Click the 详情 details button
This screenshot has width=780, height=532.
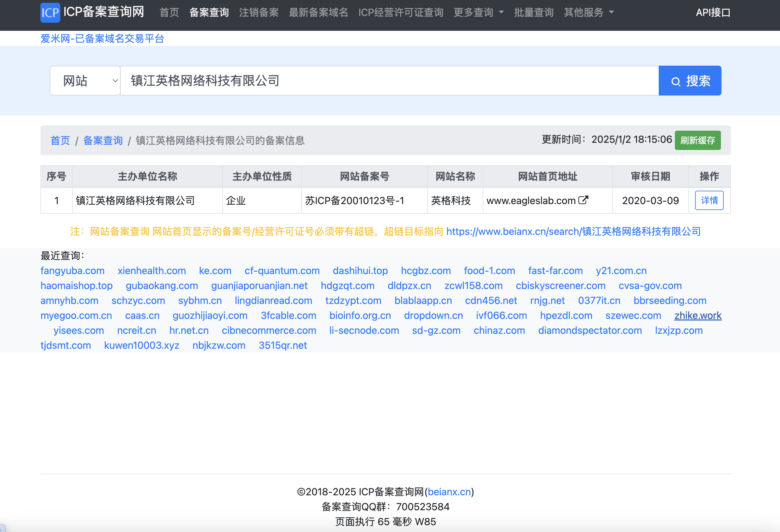(x=709, y=200)
